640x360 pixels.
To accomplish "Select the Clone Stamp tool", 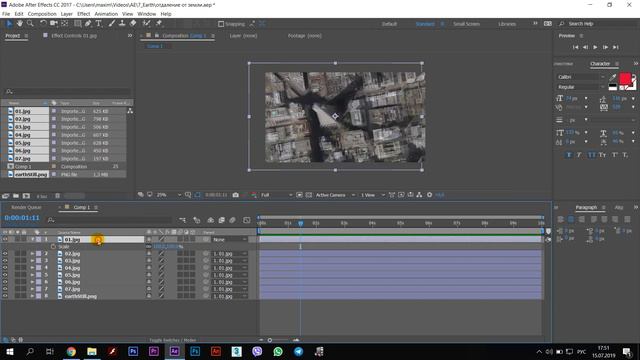I will pos(122,24).
